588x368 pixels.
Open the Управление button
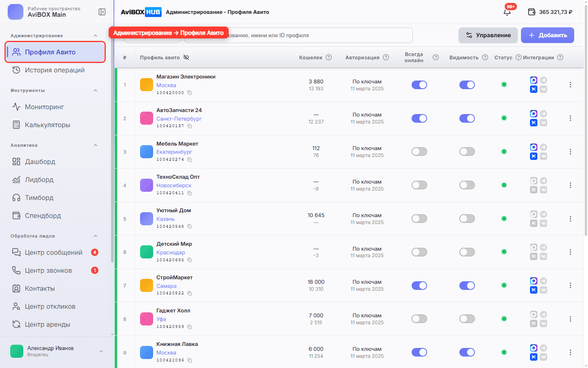pos(488,35)
